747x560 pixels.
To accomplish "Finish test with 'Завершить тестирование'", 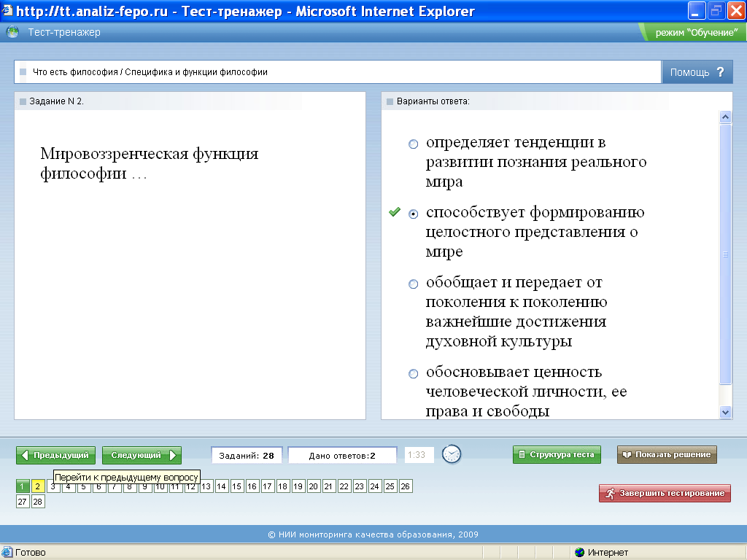I will (x=665, y=494).
